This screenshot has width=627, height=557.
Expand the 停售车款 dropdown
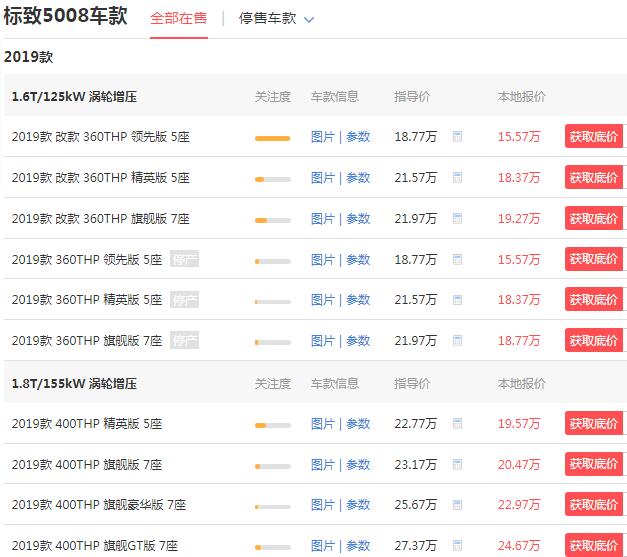pyautogui.click(x=276, y=18)
